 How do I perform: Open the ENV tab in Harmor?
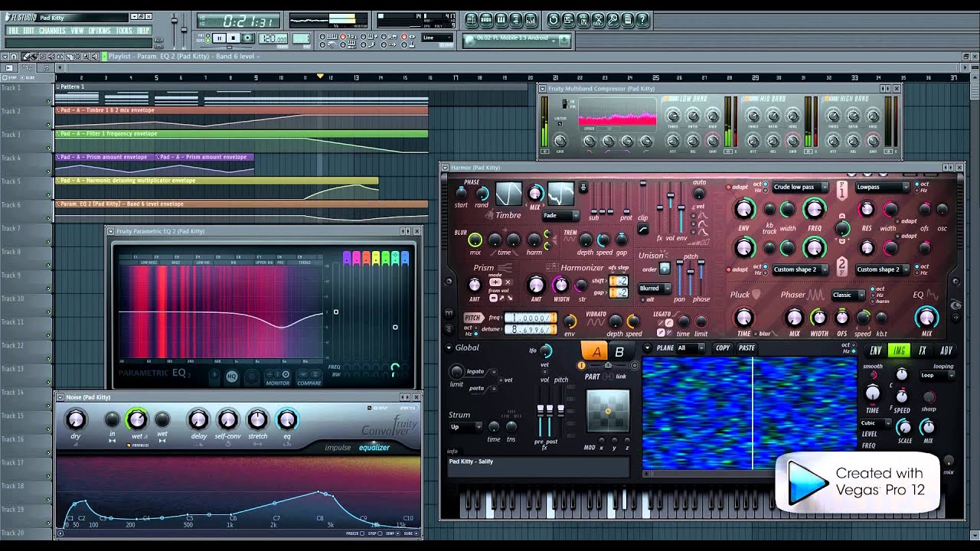(875, 350)
